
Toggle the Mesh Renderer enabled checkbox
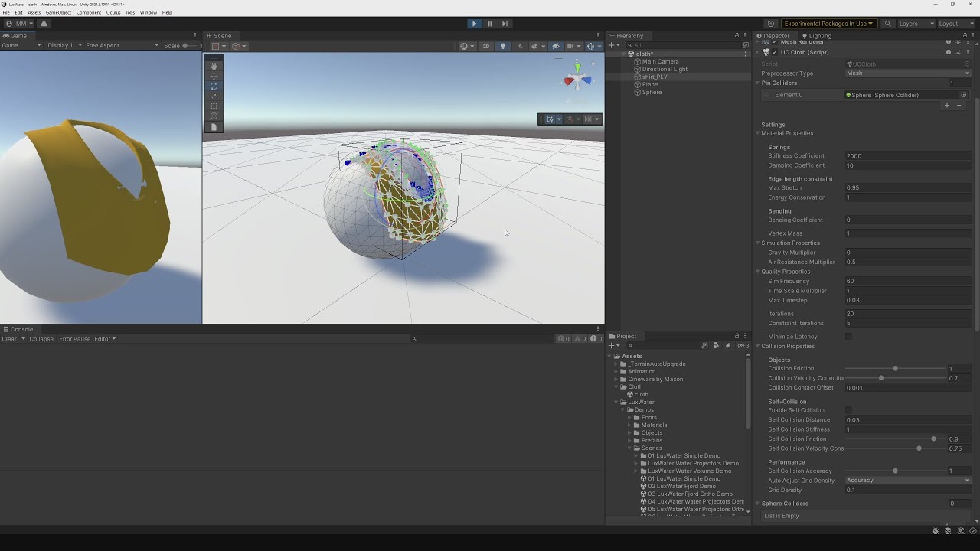(x=776, y=42)
